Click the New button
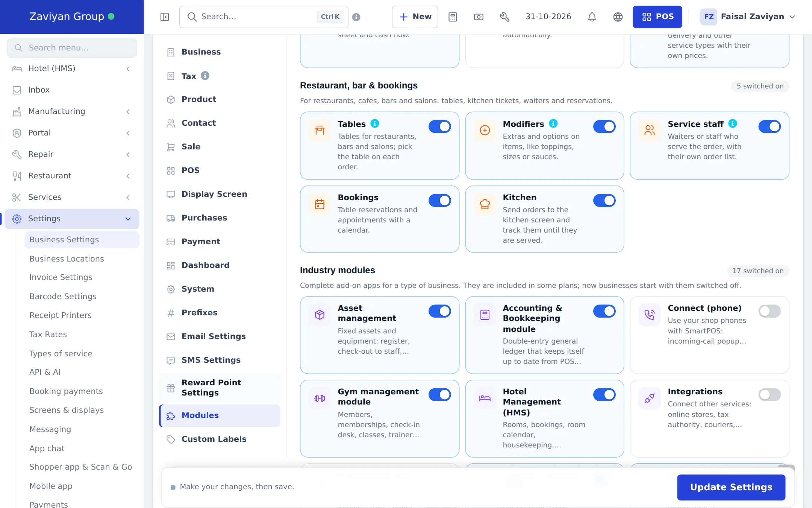812x508 pixels. [415, 17]
